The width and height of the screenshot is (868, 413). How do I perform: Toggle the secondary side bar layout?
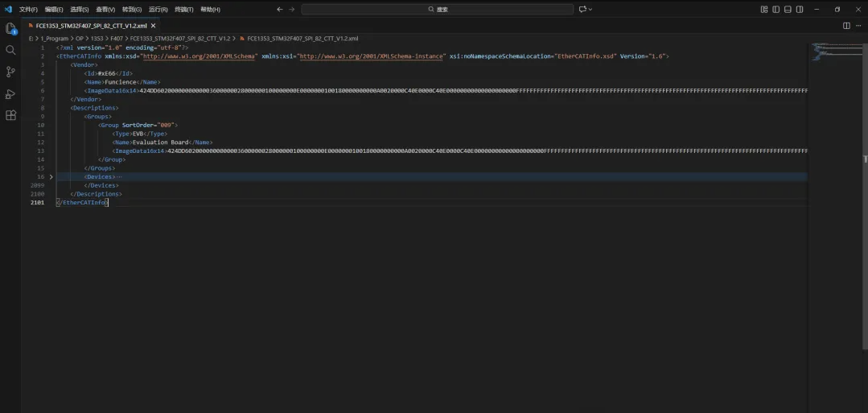(800, 10)
